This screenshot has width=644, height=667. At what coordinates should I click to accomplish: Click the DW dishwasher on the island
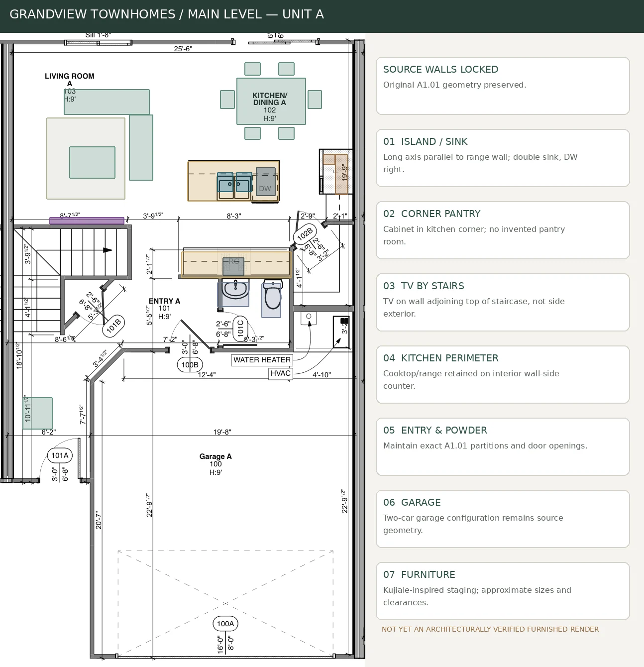point(266,182)
